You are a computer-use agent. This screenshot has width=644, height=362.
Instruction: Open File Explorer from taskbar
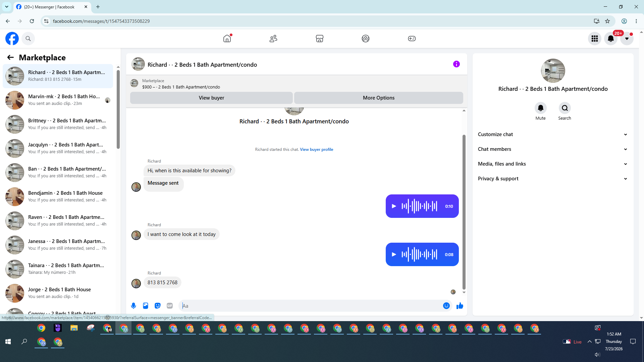pyautogui.click(x=74, y=328)
